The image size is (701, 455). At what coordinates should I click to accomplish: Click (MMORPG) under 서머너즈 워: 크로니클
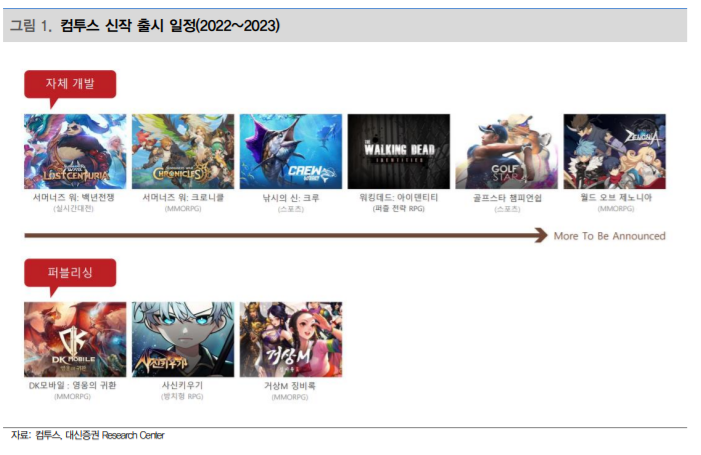coord(183,209)
